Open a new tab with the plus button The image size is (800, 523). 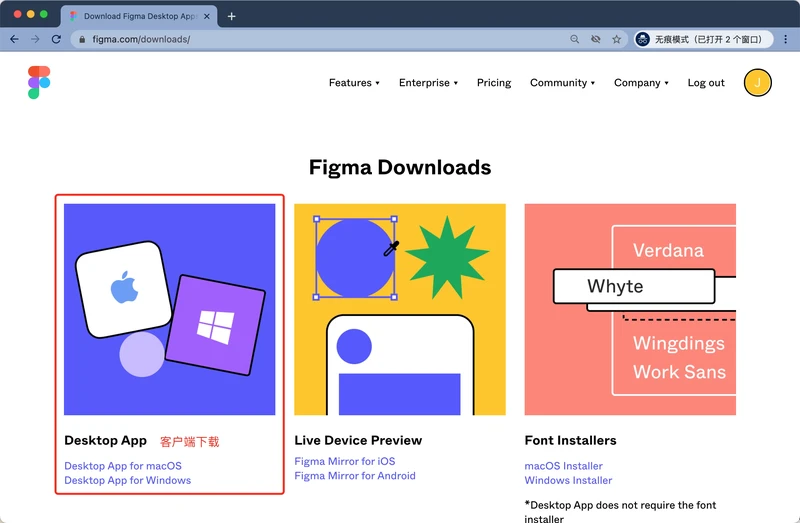231,16
